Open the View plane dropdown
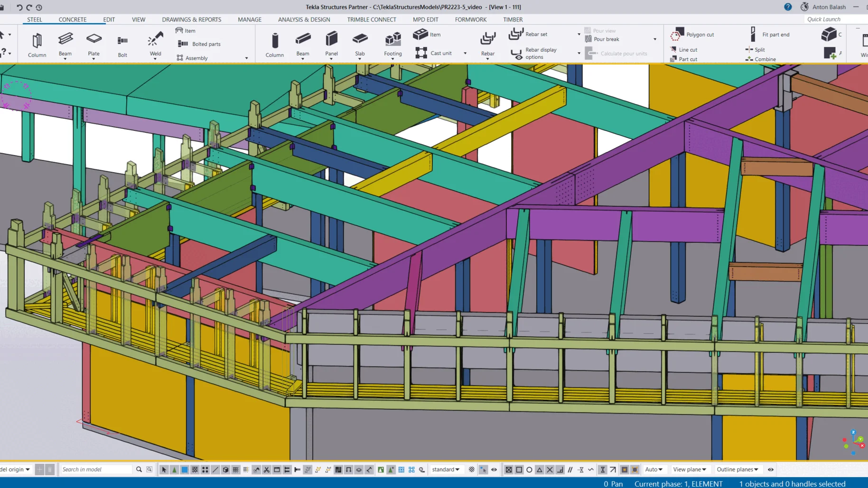The height and width of the screenshot is (488, 868). tap(689, 470)
